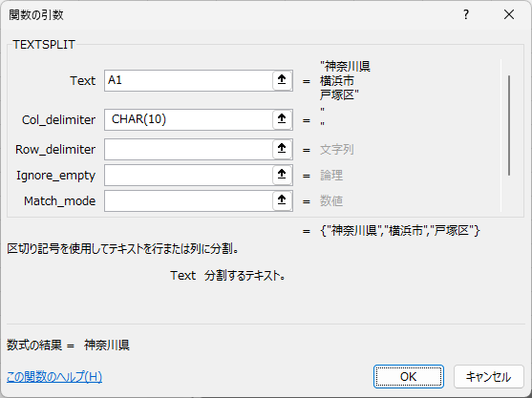
Task: Open the この関数のヘルプ(H) link
Action: [x=54, y=377]
